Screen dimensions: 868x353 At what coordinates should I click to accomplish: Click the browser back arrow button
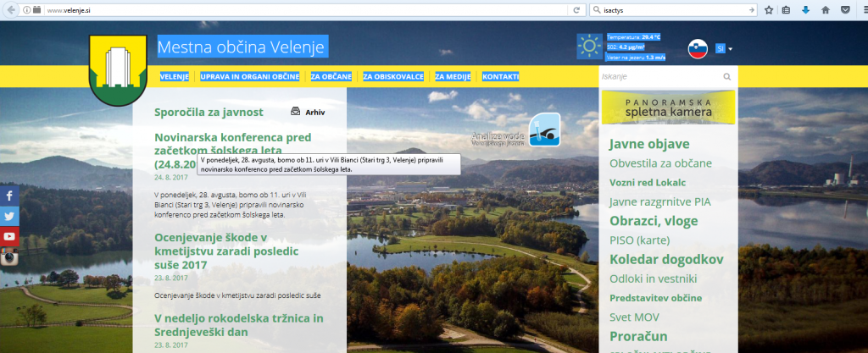pos(11,10)
